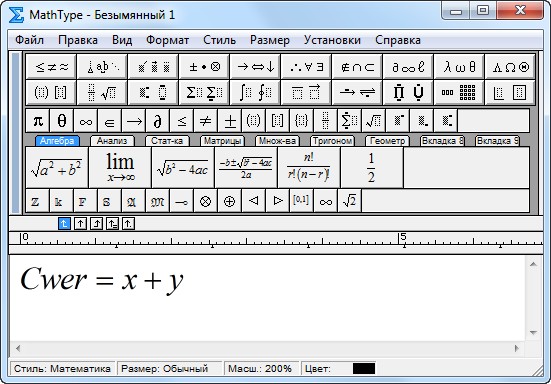Click the Масш.: 200% zoom indicator
Image resolution: width=551 pixels, height=384 pixels.
point(261,369)
